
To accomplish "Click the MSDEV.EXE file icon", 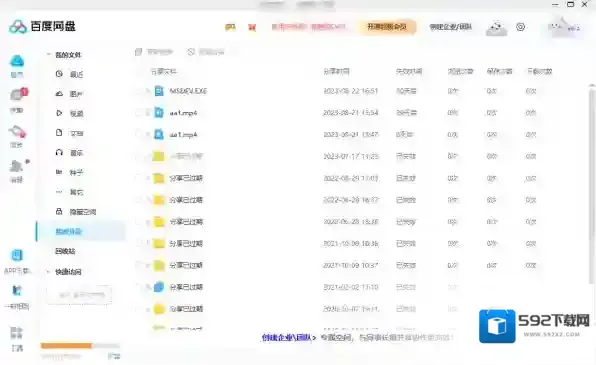I will point(159,91).
